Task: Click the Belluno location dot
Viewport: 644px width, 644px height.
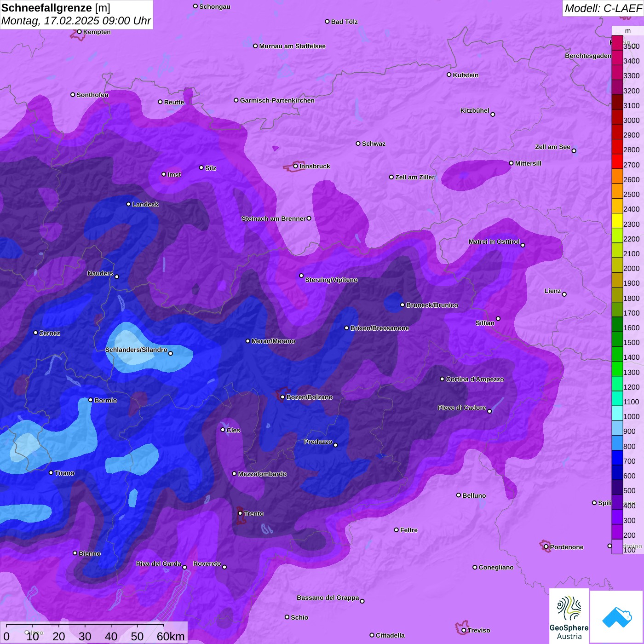Action: coord(459,495)
